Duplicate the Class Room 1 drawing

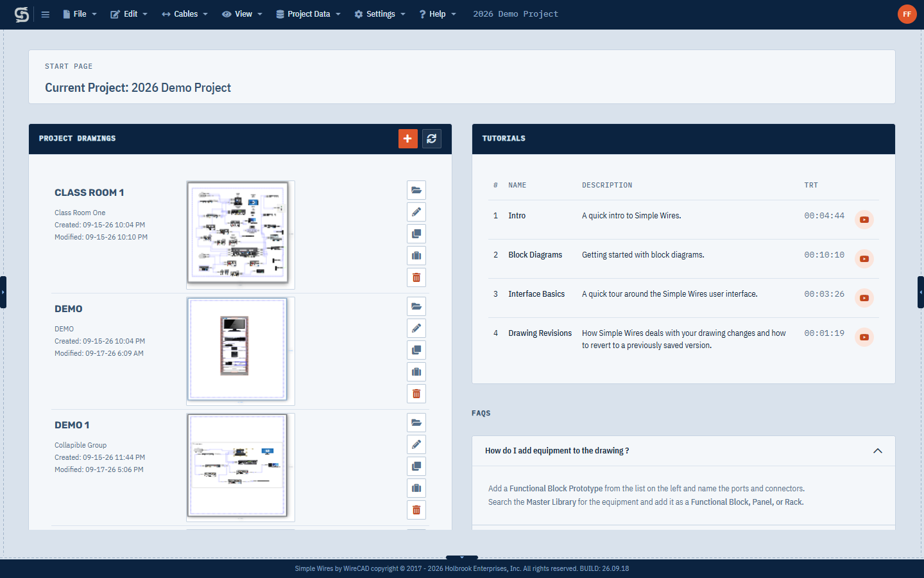click(x=416, y=234)
